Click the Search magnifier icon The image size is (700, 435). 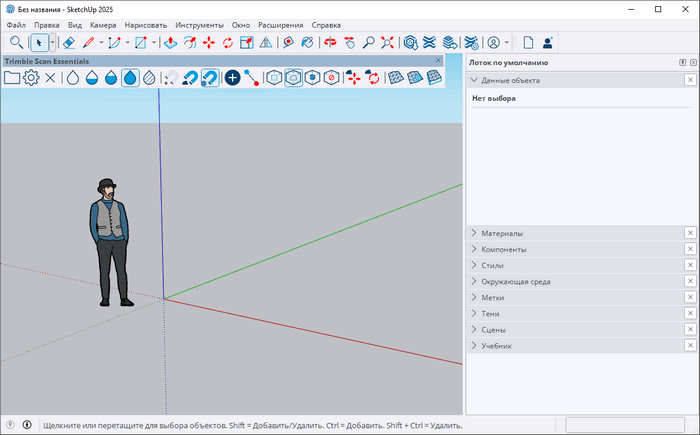(x=17, y=43)
